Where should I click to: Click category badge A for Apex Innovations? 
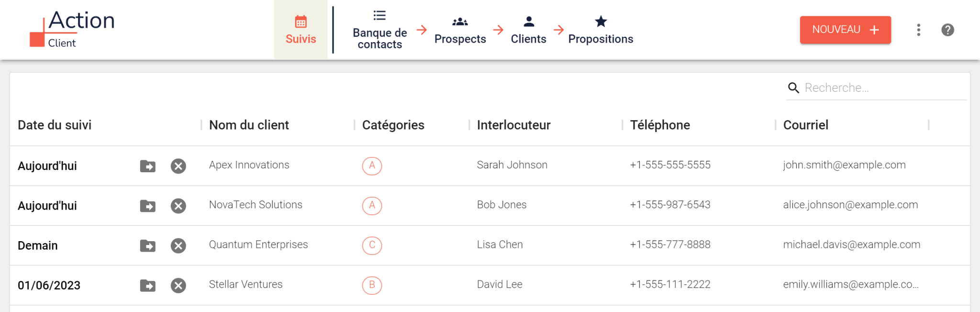(x=372, y=166)
